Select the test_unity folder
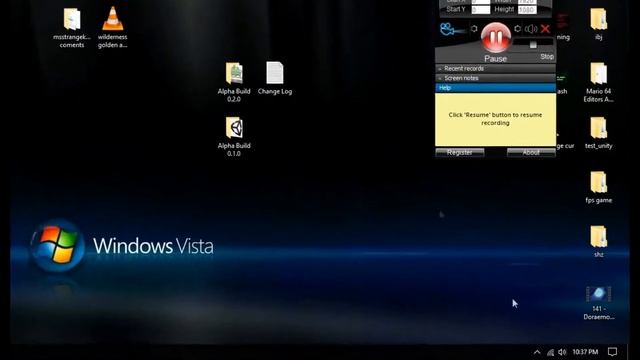The width and height of the screenshot is (640, 360). tap(598, 133)
